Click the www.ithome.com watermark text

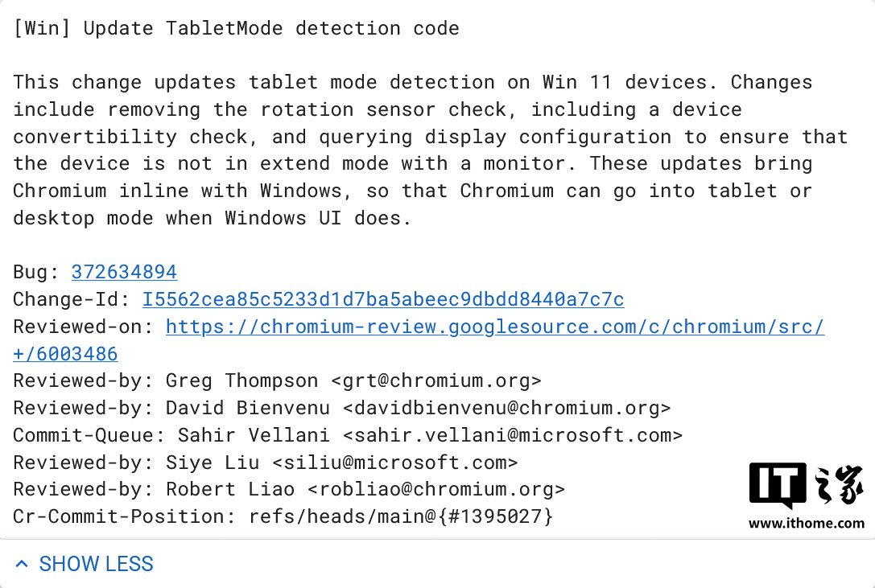point(806,524)
